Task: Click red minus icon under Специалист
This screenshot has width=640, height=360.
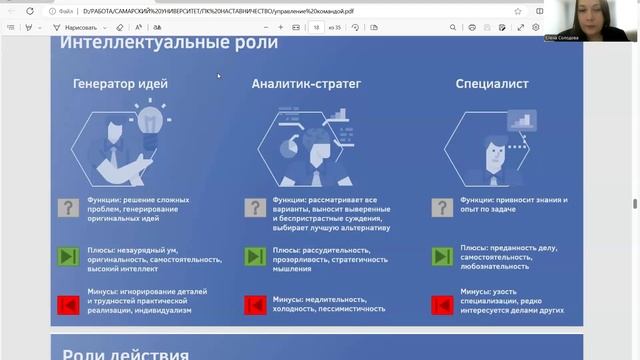Action: point(442,305)
